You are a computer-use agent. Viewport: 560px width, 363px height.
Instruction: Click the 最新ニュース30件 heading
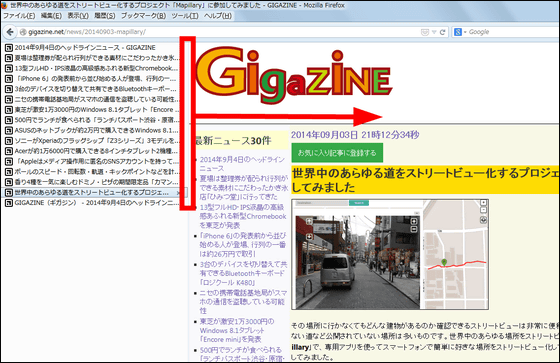point(233,141)
